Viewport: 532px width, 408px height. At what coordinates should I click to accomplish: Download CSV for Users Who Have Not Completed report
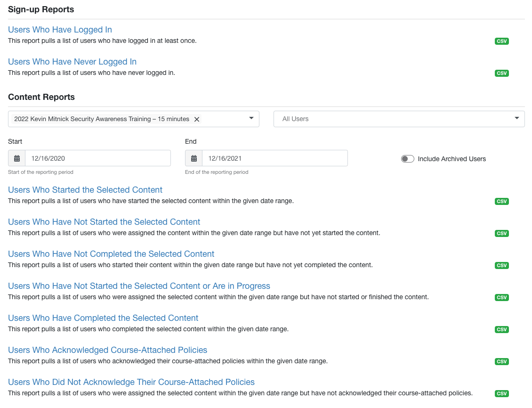tap(501, 265)
